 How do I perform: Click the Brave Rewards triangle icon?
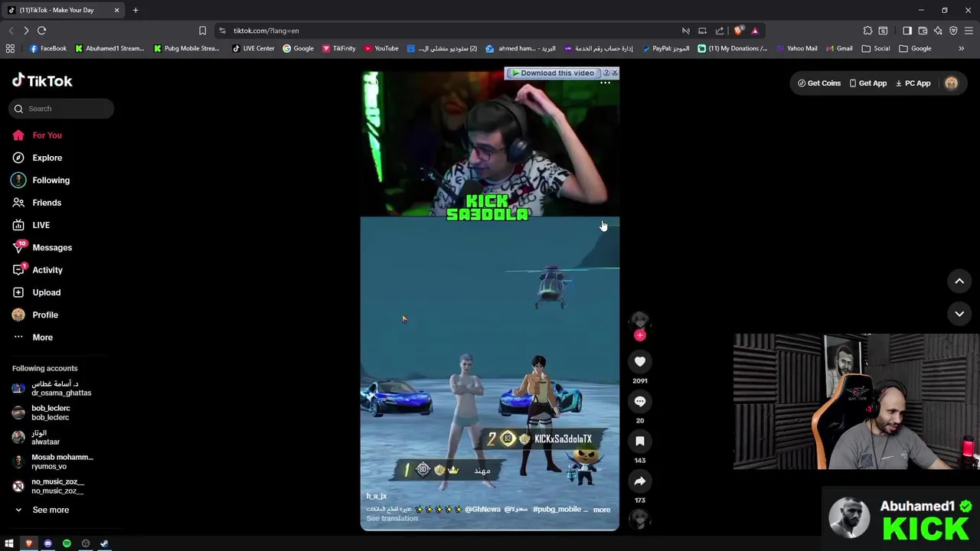(755, 31)
